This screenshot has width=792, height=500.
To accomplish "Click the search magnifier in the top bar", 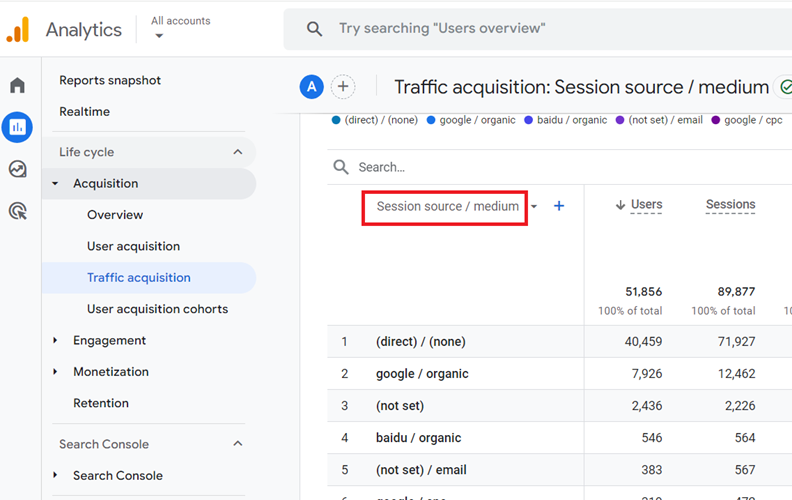I will click(314, 29).
